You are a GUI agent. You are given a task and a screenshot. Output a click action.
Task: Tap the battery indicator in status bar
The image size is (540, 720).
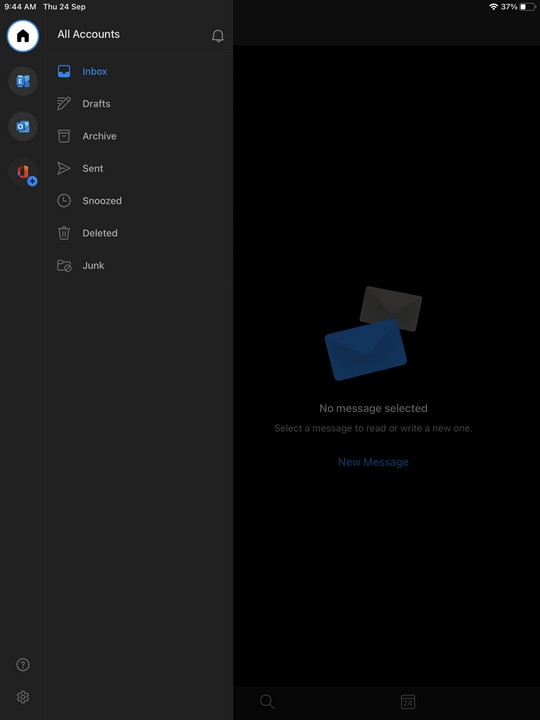pyautogui.click(x=528, y=7)
